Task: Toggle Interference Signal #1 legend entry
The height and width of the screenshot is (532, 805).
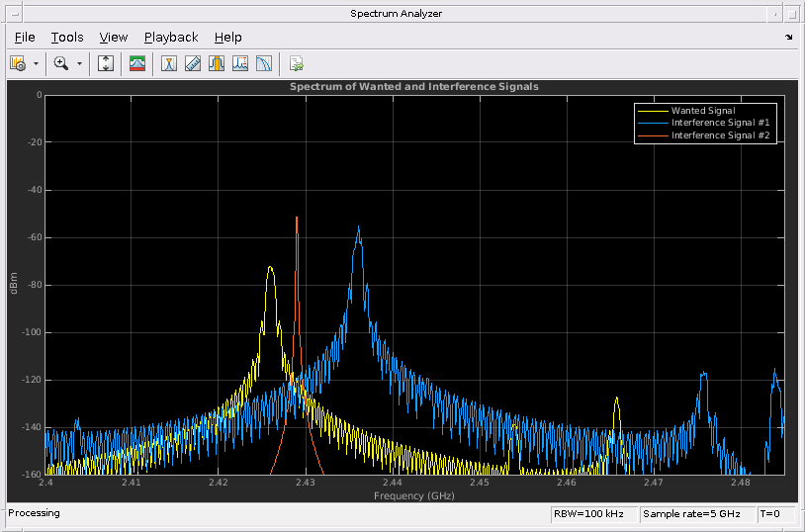Action: tap(719, 123)
